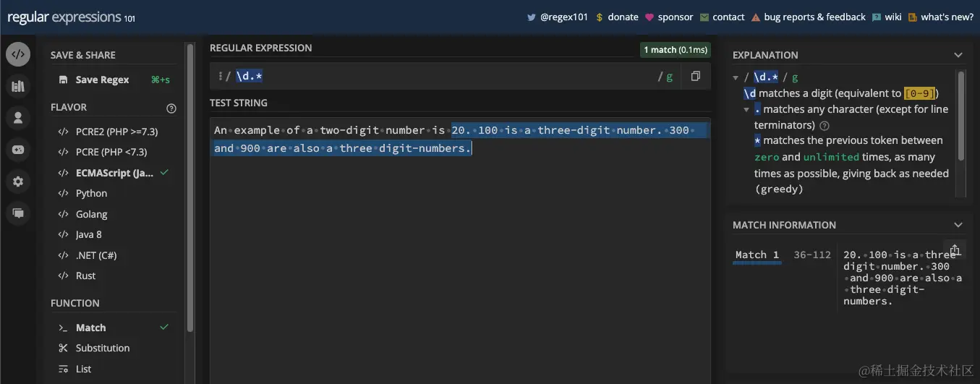Collapse the Match Information panel chevron
Viewport: 980px width, 384px height.
tap(958, 225)
